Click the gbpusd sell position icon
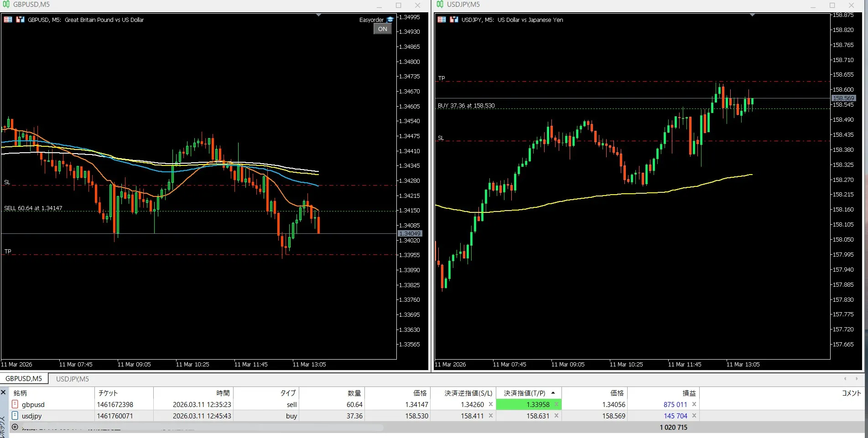The height and width of the screenshot is (438, 868). coord(15,404)
